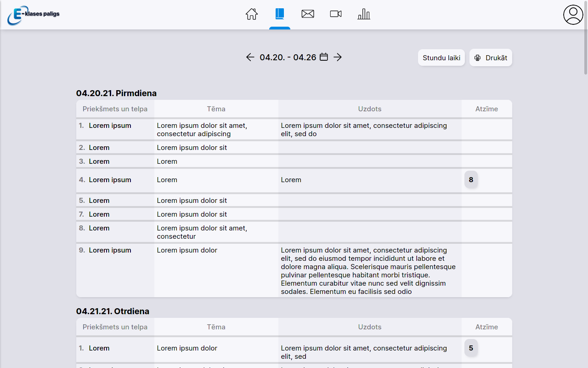The height and width of the screenshot is (368, 588).
Task: Click Tuesday table Tēma column header
Action: click(x=216, y=327)
